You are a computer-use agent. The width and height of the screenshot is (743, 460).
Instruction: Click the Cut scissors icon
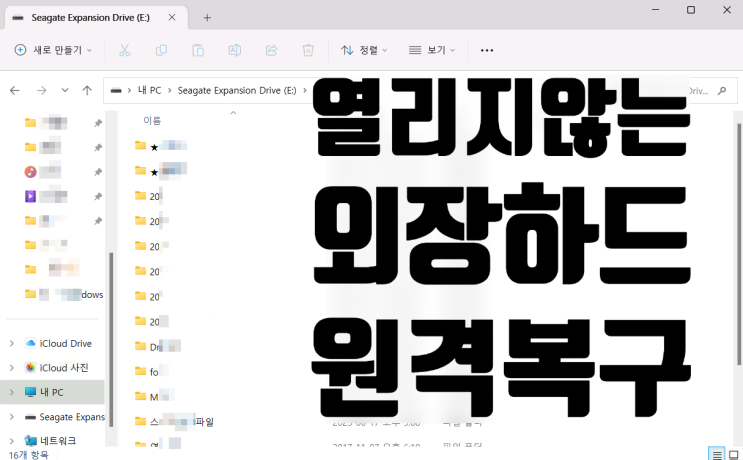pyautogui.click(x=125, y=50)
